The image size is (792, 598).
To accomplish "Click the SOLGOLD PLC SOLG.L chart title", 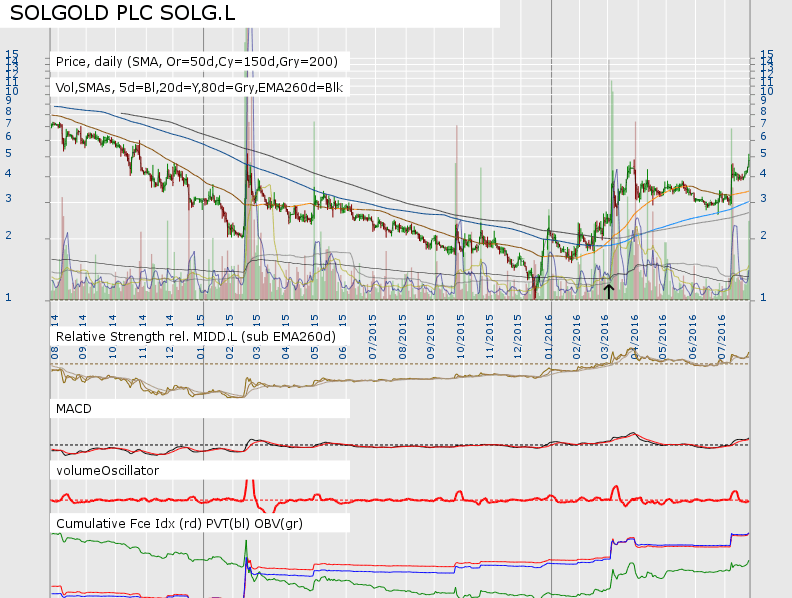I will [x=123, y=13].
